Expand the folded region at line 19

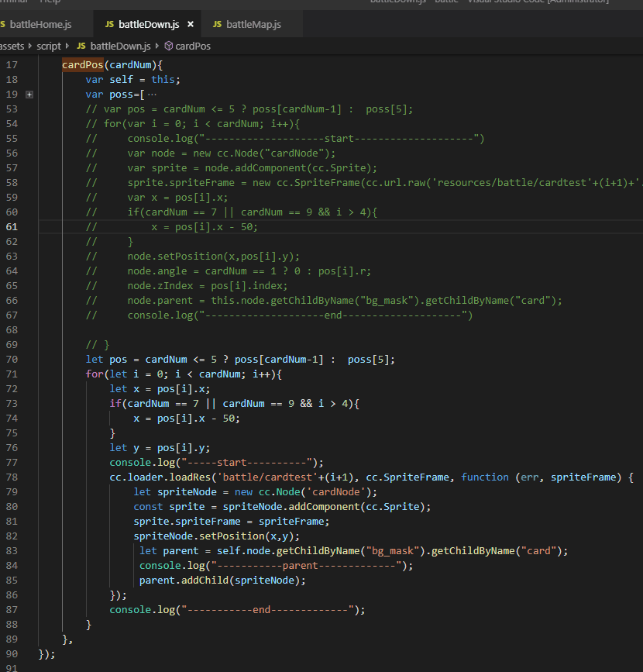pyautogui.click(x=29, y=95)
